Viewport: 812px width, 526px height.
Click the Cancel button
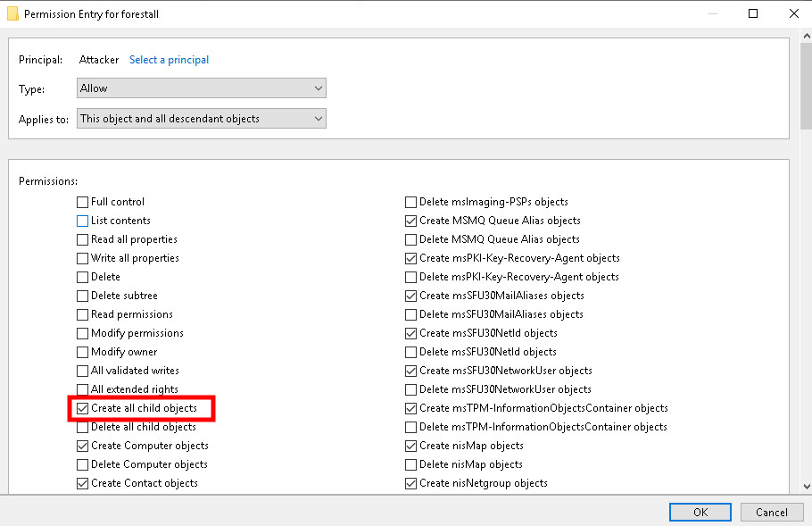coord(771,512)
